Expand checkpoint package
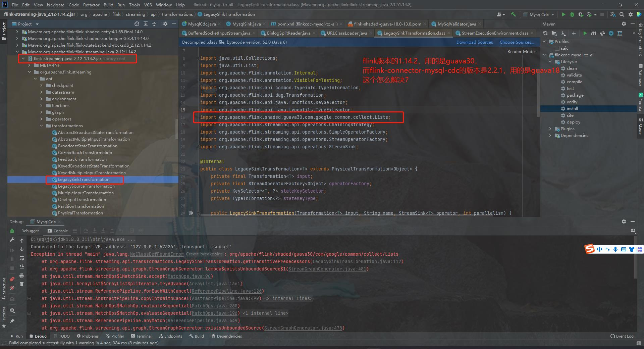Viewport: 644px width, 349px height. point(41,85)
